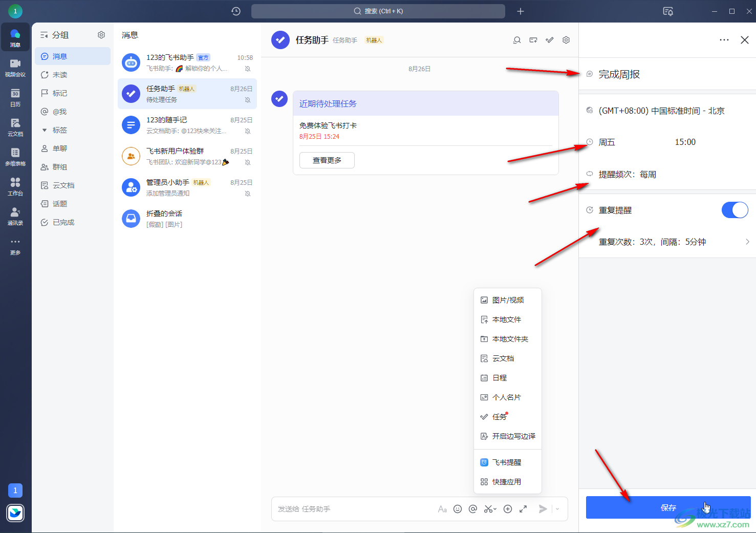Select the 已完成 filter in groups list
The image size is (756, 533).
coord(73,222)
